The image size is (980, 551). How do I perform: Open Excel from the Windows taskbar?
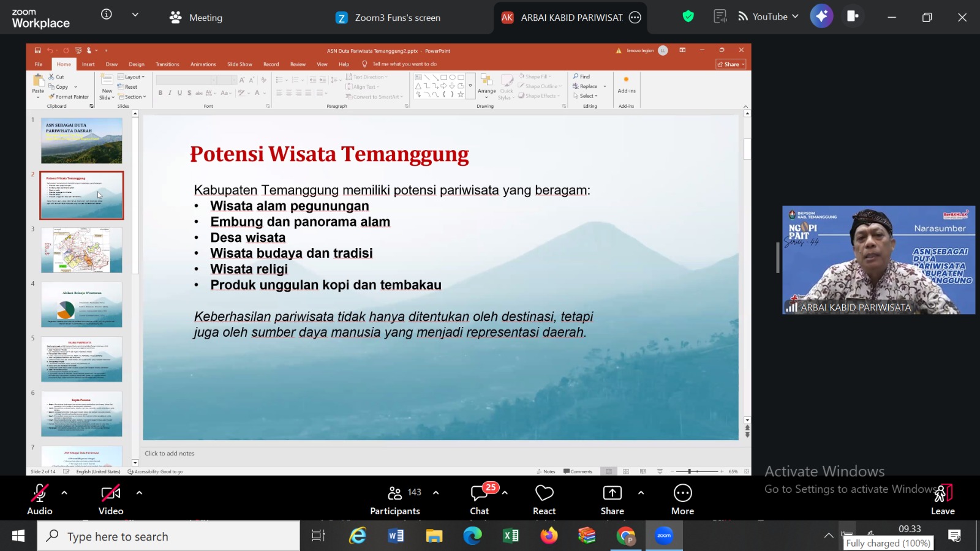click(x=510, y=536)
